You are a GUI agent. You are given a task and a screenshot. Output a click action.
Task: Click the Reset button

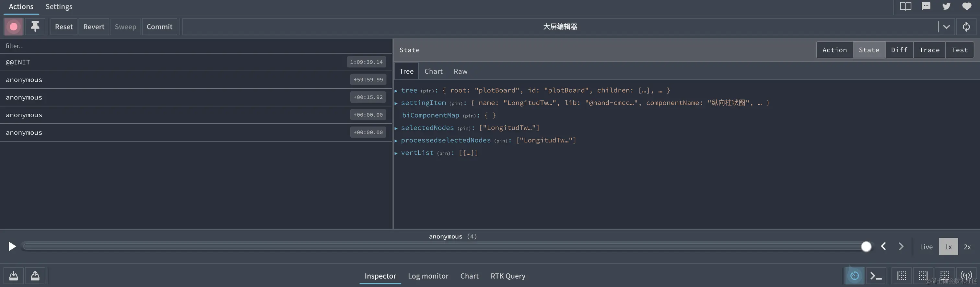[x=64, y=27]
